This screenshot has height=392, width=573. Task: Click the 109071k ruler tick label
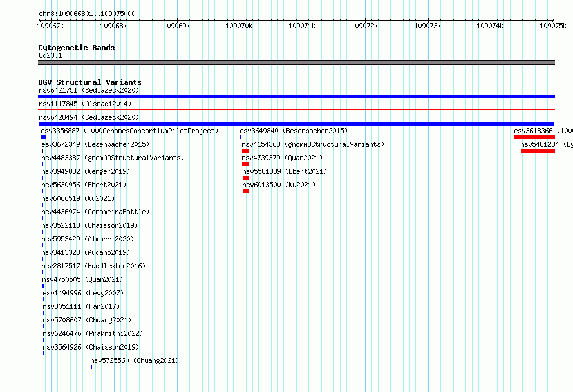(x=302, y=26)
